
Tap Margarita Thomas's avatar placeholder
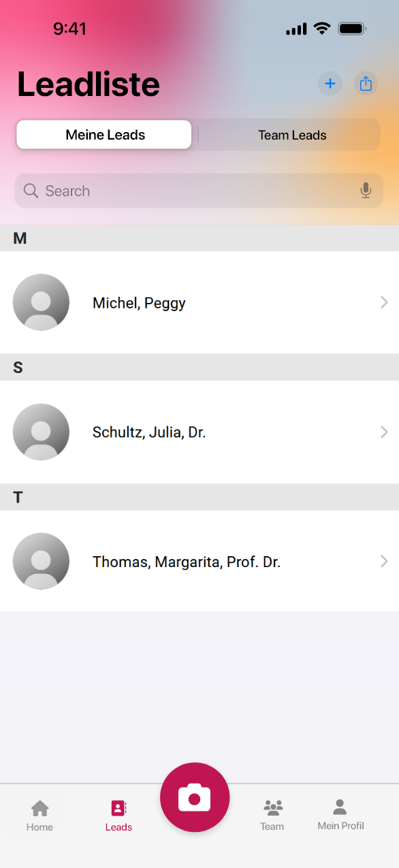pos(41,561)
